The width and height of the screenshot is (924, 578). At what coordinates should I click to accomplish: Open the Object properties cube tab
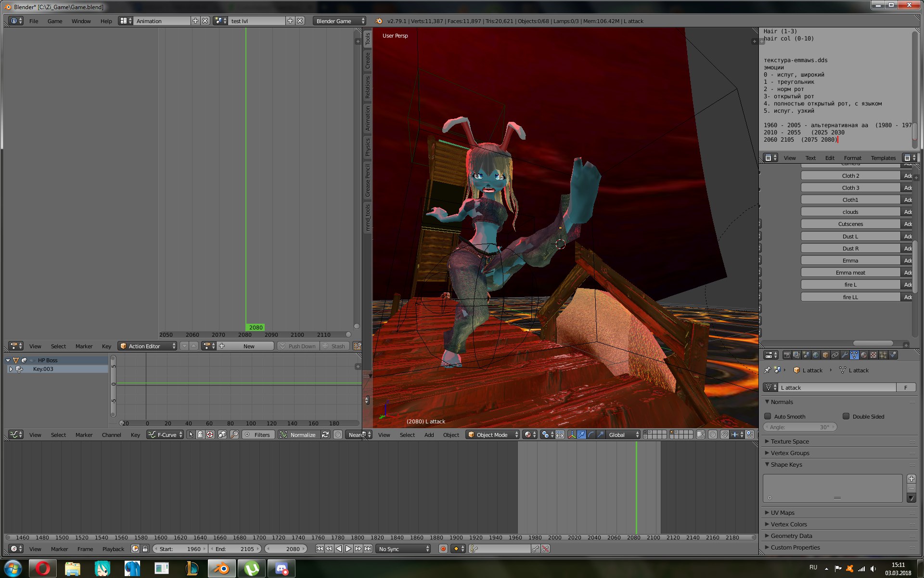point(825,355)
